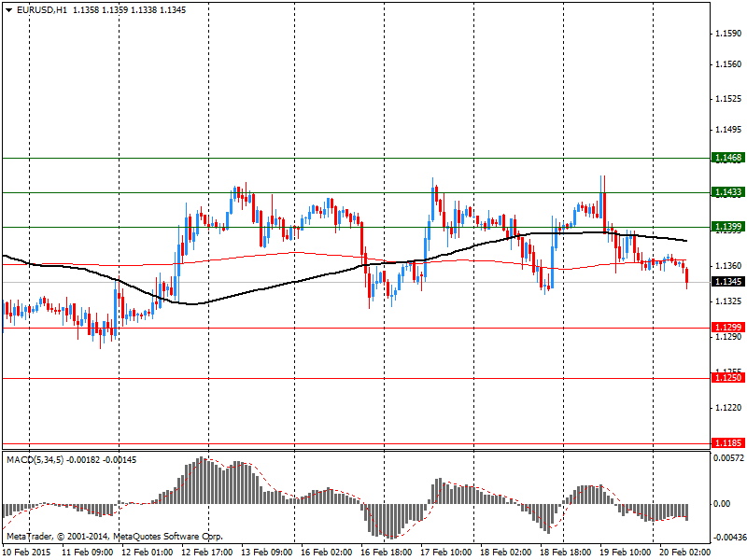Click the 1.1433 green level price label

[x=728, y=192]
